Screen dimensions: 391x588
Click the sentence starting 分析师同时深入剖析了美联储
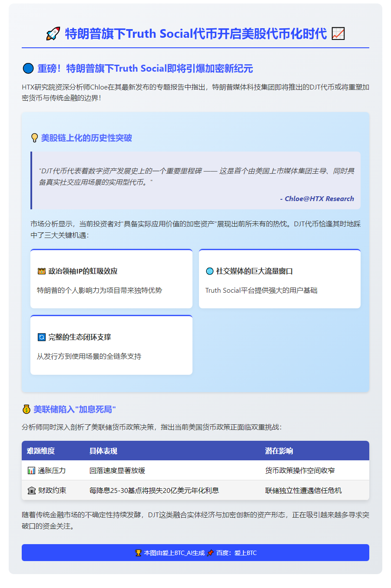[152, 427]
